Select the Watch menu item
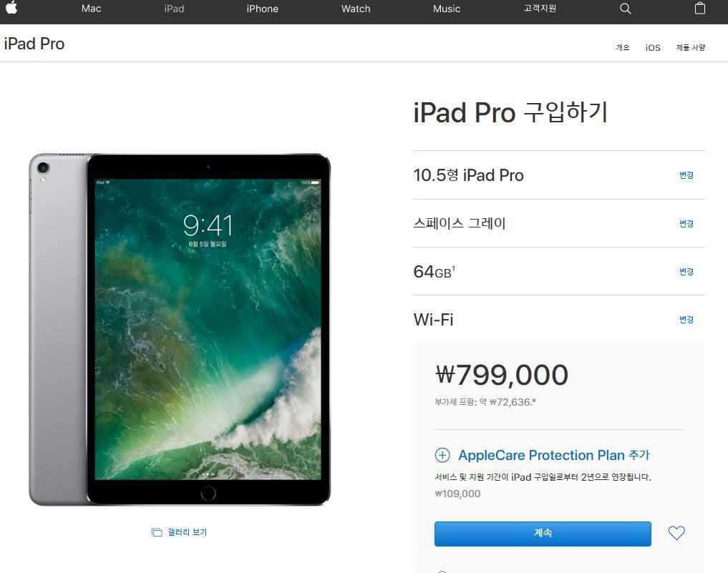 point(356,9)
